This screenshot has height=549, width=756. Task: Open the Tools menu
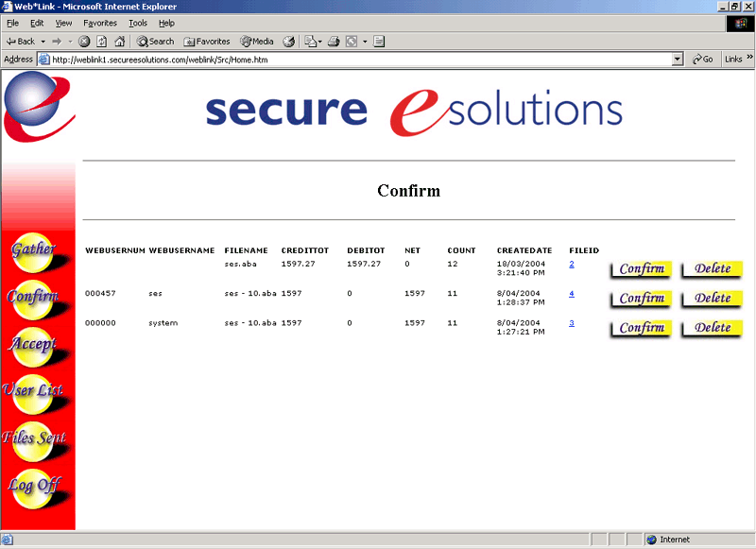coord(138,23)
